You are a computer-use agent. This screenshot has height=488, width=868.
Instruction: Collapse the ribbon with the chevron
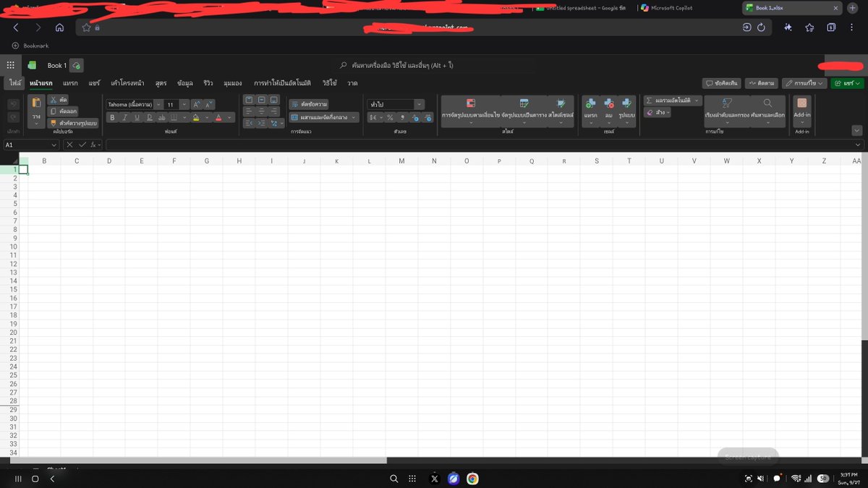pos(857,131)
